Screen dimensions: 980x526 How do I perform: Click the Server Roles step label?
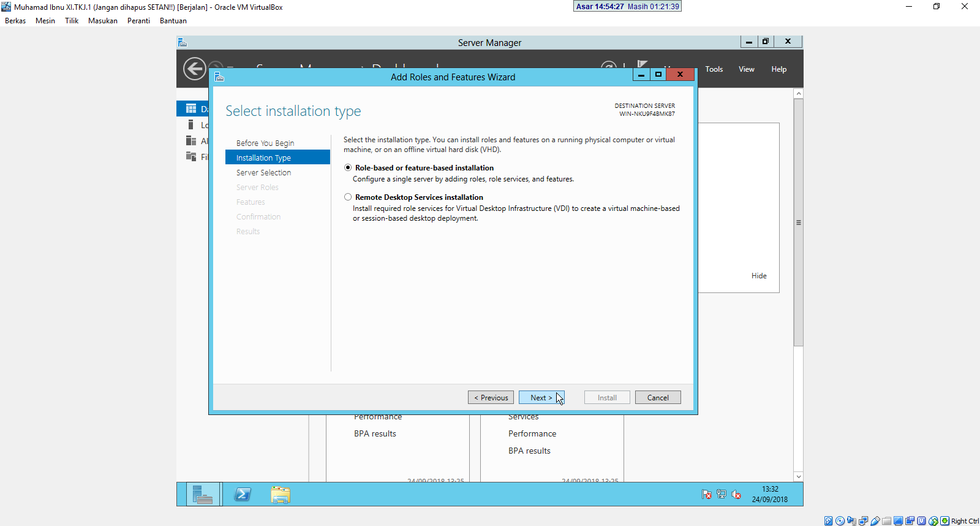click(257, 187)
